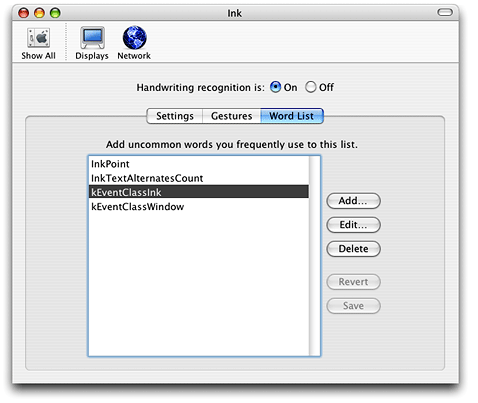Select InkTextAlternatesCount in the word list

click(x=199, y=178)
